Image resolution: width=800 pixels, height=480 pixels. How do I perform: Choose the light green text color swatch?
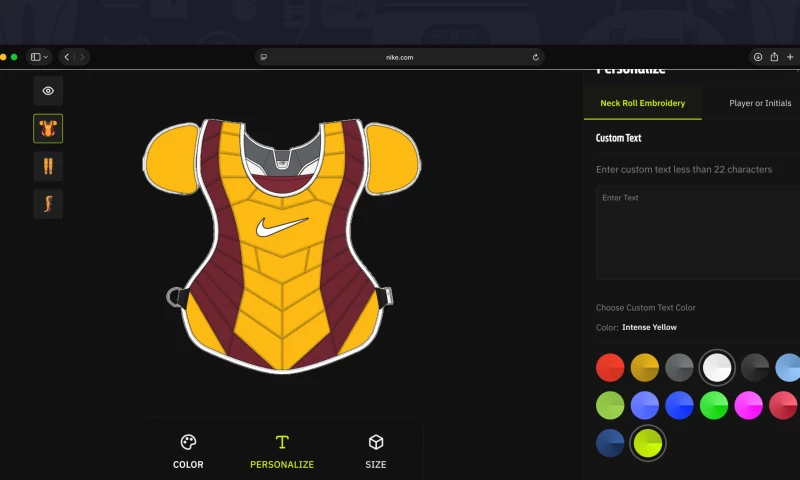click(610, 405)
